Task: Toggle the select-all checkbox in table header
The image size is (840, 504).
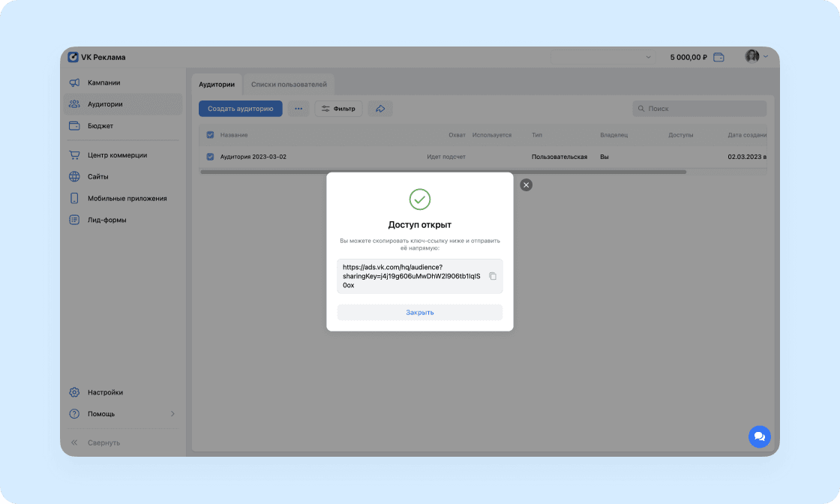Action: (x=210, y=135)
